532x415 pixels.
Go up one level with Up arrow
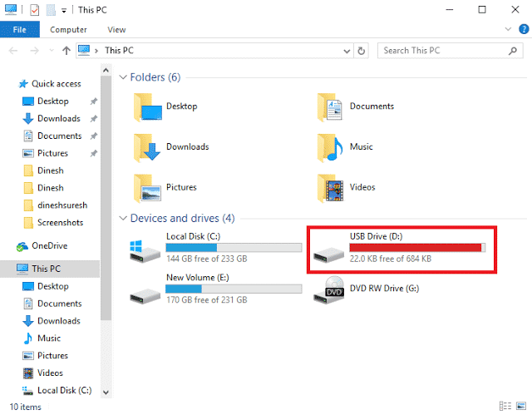(x=66, y=51)
